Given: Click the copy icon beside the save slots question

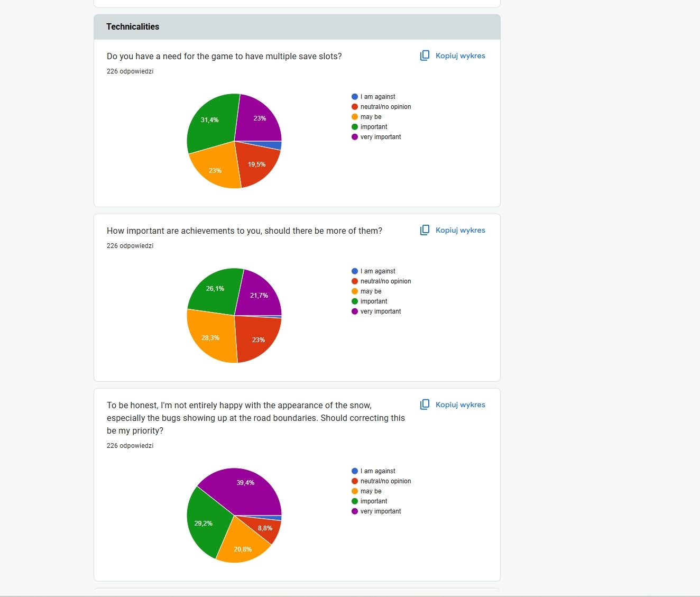Looking at the screenshot, I should pos(425,56).
